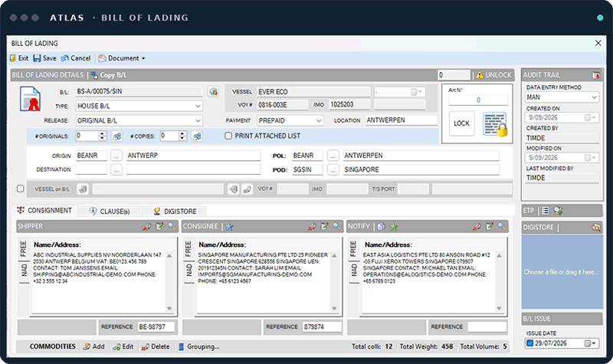The height and width of the screenshot is (364, 613).
Task: Click NOTIFY search magnifier icon
Action: tap(502, 226)
